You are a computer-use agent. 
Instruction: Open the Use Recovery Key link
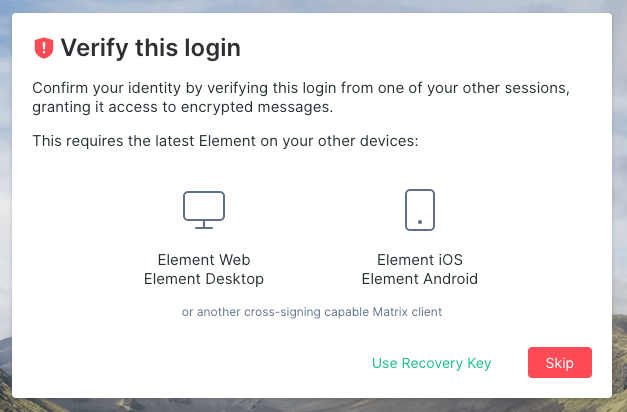click(431, 363)
